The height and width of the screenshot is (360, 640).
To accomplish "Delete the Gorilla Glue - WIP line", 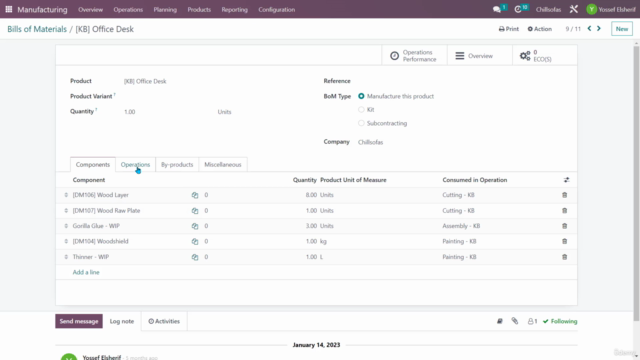I will [x=564, y=226].
